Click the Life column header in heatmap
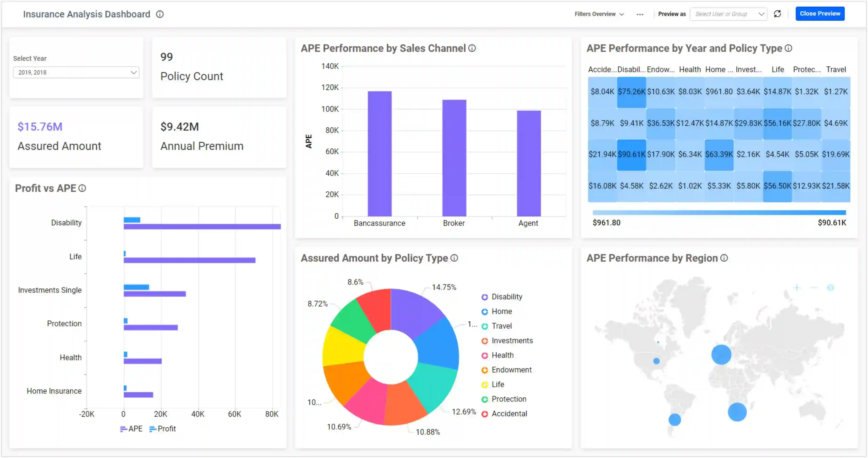This screenshot has height=458, width=868. pos(778,69)
